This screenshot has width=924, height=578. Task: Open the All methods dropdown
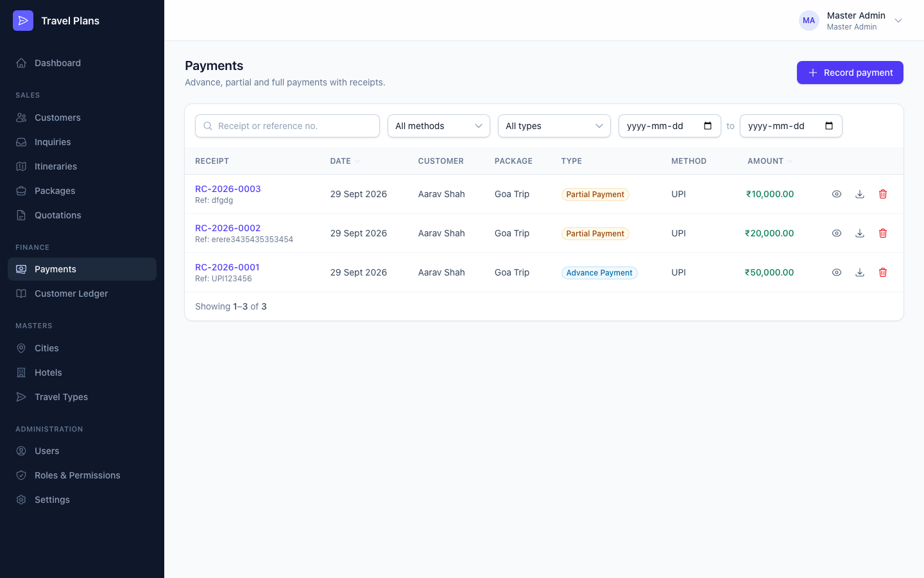point(439,126)
